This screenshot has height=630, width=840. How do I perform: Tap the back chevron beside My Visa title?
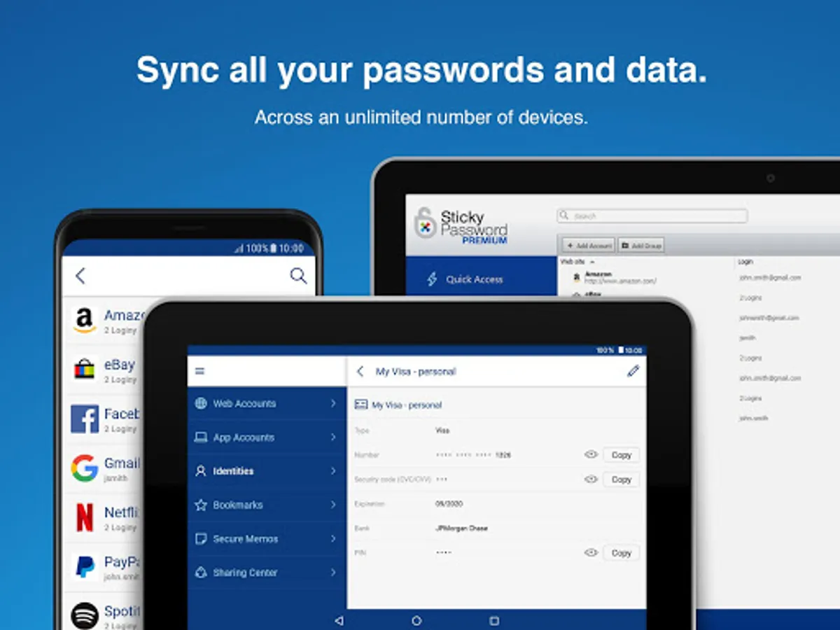[x=360, y=371]
